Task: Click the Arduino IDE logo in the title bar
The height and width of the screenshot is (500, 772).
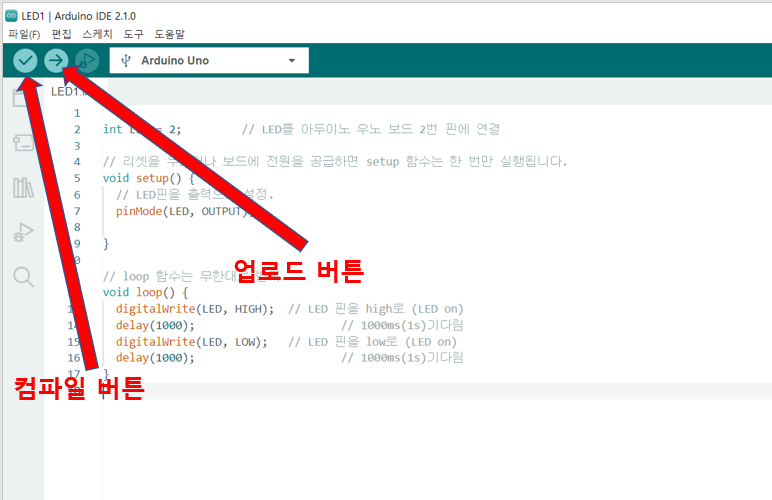Action: tap(11, 16)
